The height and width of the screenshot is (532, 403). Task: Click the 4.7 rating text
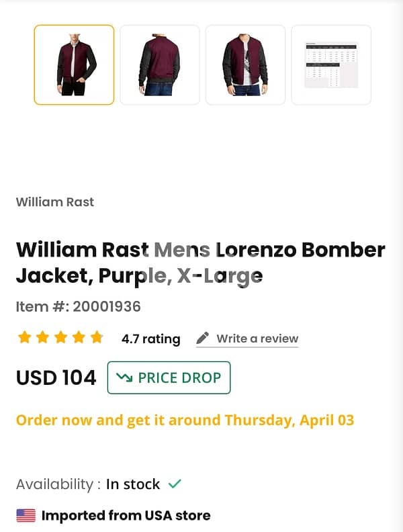click(150, 339)
